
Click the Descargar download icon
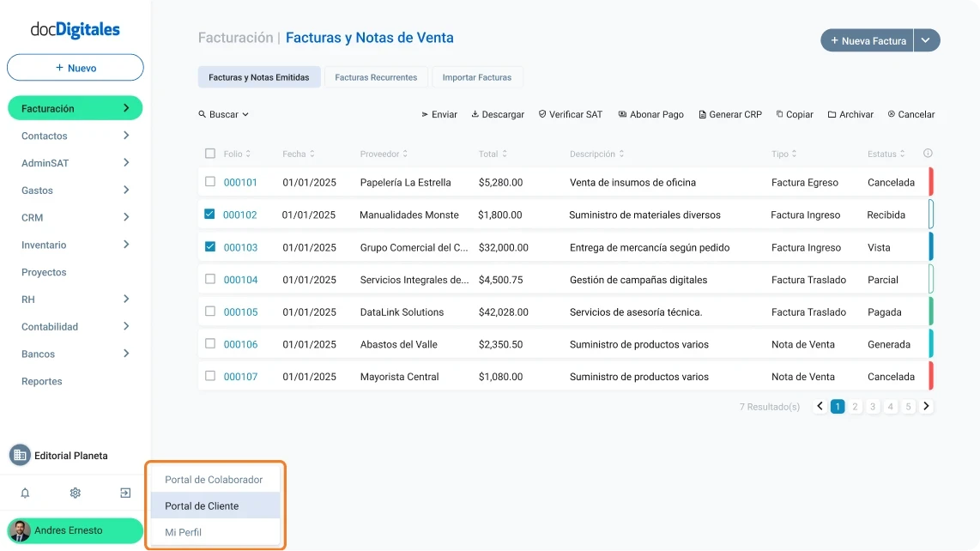(x=475, y=114)
